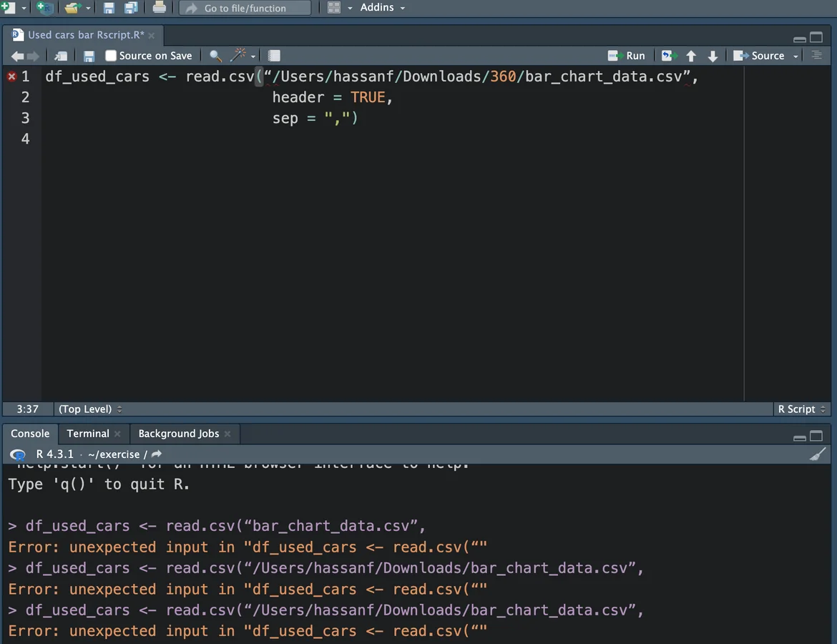Click the re-run previous code region icon
This screenshot has width=837, height=644.
[669, 56]
